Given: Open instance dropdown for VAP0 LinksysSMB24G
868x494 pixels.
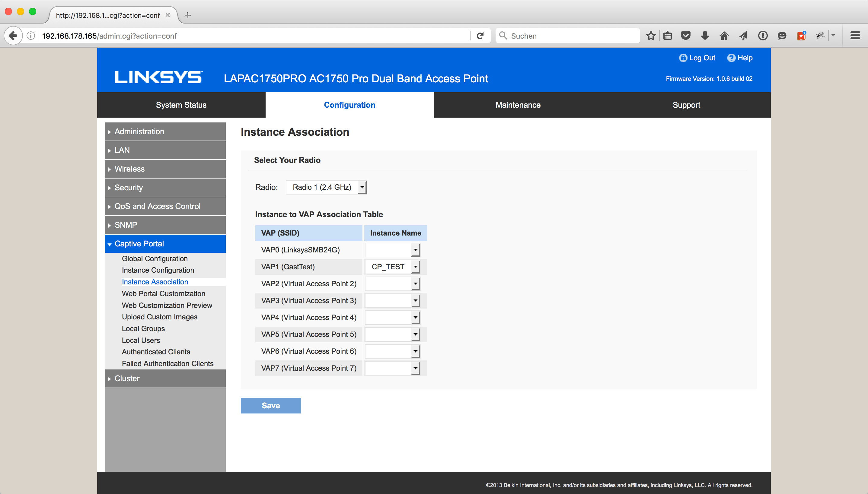Looking at the screenshot, I should (x=392, y=250).
